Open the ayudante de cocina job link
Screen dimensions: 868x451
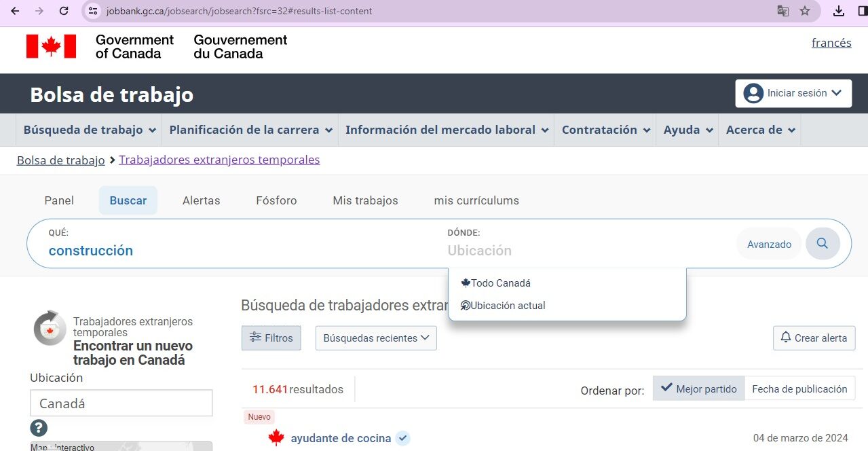[x=341, y=438]
